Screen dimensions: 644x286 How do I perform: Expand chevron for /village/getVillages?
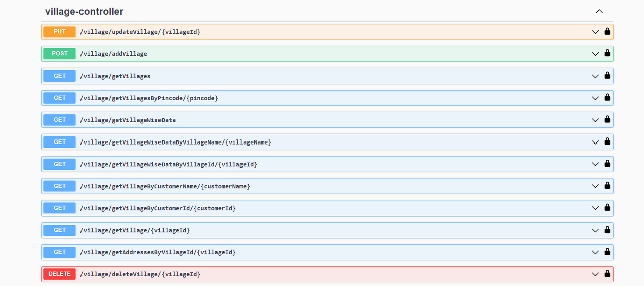(x=595, y=76)
